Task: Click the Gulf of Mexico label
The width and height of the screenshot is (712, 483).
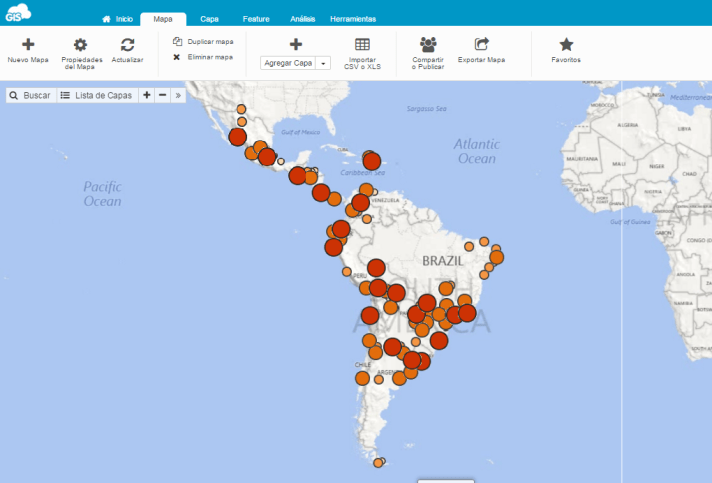Action: point(301,132)
